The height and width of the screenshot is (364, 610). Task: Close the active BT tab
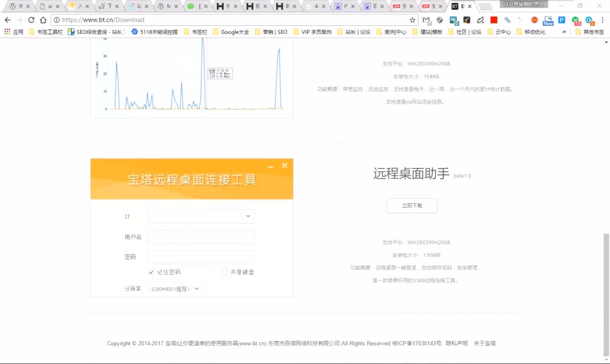(x=470, y=7)
